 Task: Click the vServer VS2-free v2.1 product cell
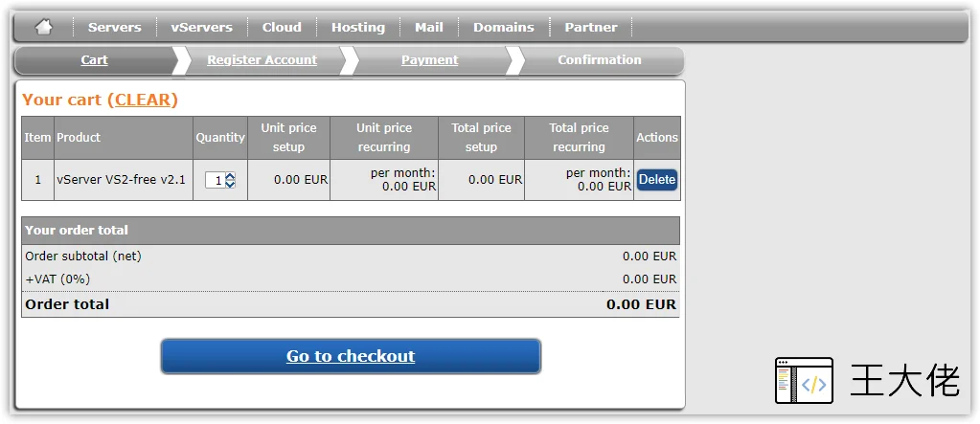[124, 180]
